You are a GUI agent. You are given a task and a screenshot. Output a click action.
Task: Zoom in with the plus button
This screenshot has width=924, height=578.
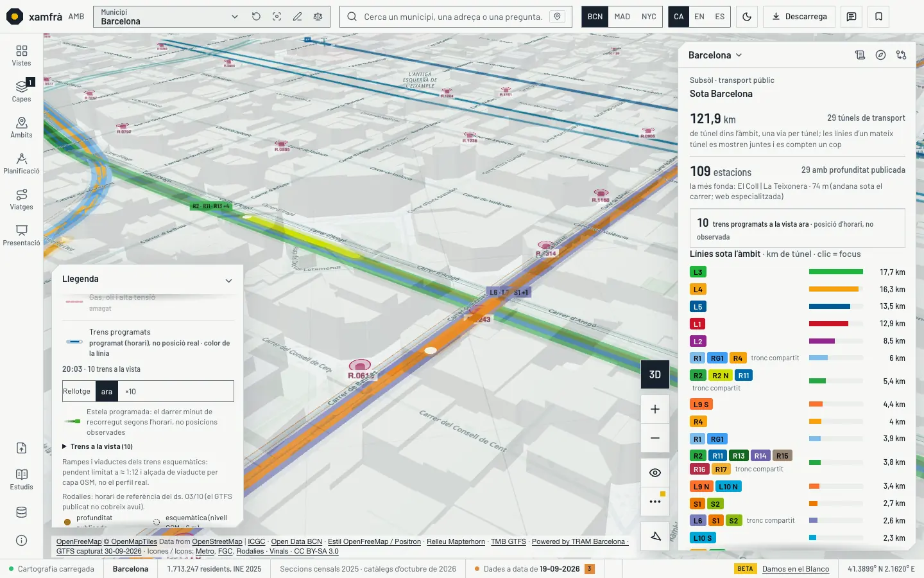click(x=655, y=409)
